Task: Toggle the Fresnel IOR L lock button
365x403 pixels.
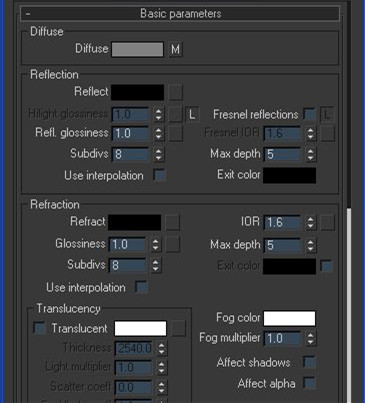Action: point(327,115)
